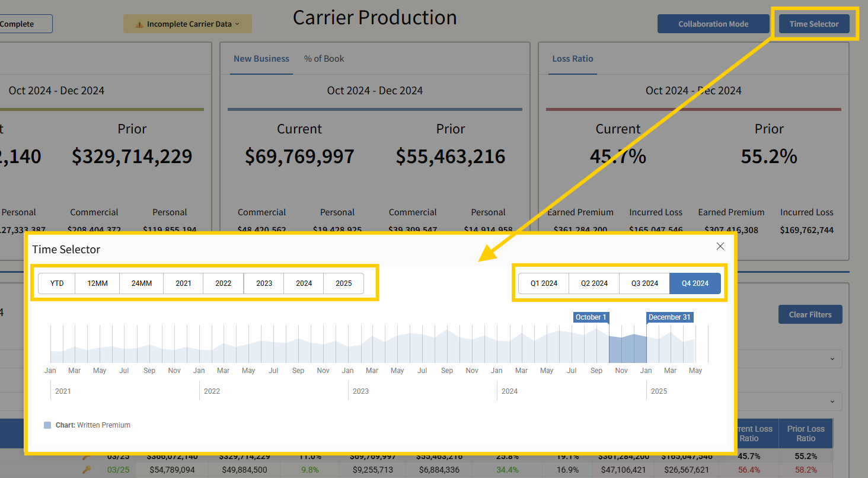Image resolution: width=868 pixels, height=478 pixels.
Task: Choose the 24MM range option
Action: [x=142, y=283]
